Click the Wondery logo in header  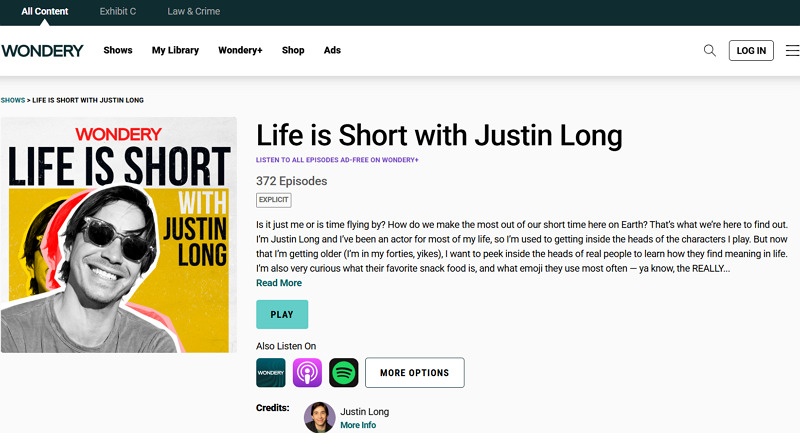[x=42, y=51]
